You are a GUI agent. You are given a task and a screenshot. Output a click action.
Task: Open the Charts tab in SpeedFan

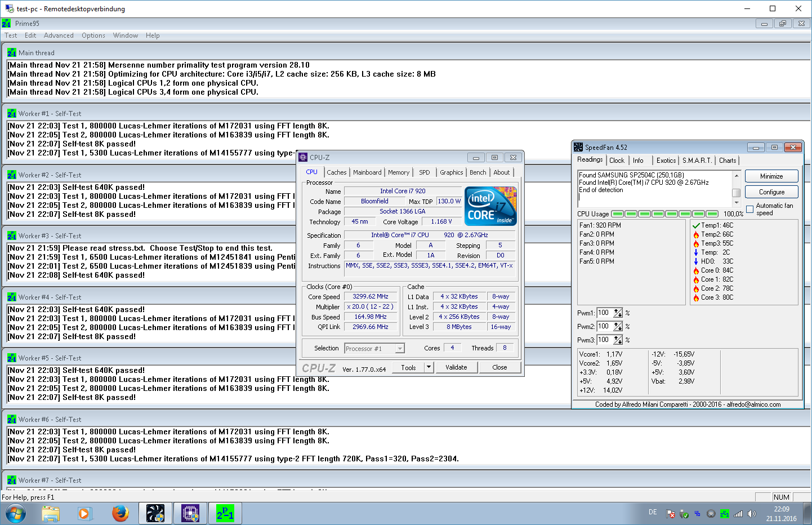tap(728, 161)
